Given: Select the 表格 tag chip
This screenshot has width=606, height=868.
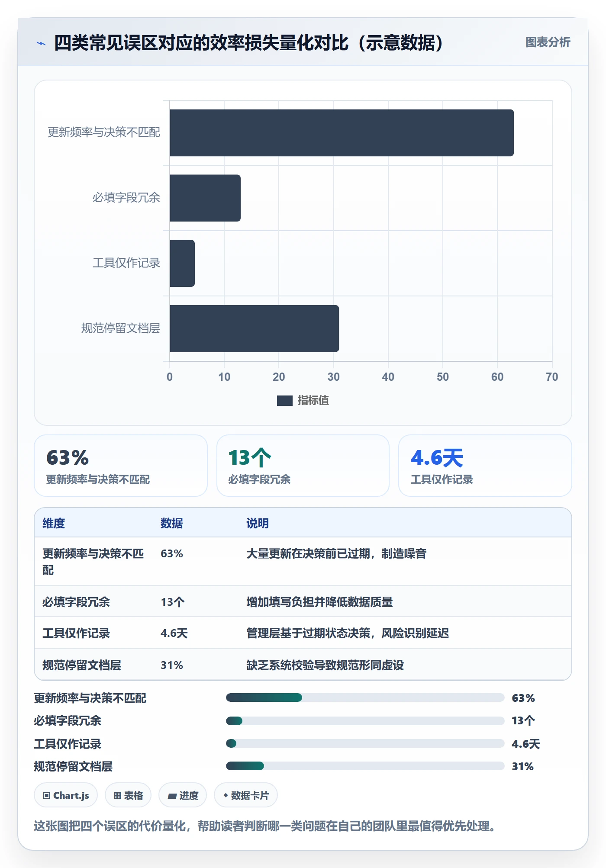Looking at the screenshot, I should pos(128,795).
